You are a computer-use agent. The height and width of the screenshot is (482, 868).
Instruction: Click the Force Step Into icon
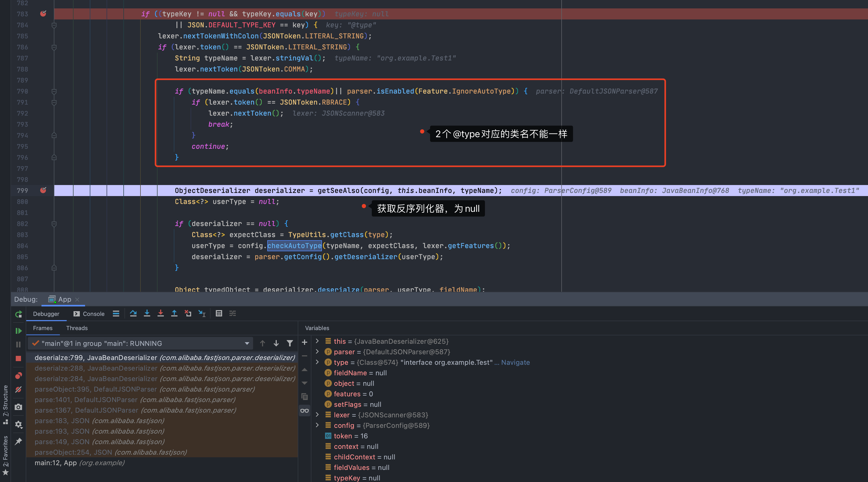tap(160, 313)
